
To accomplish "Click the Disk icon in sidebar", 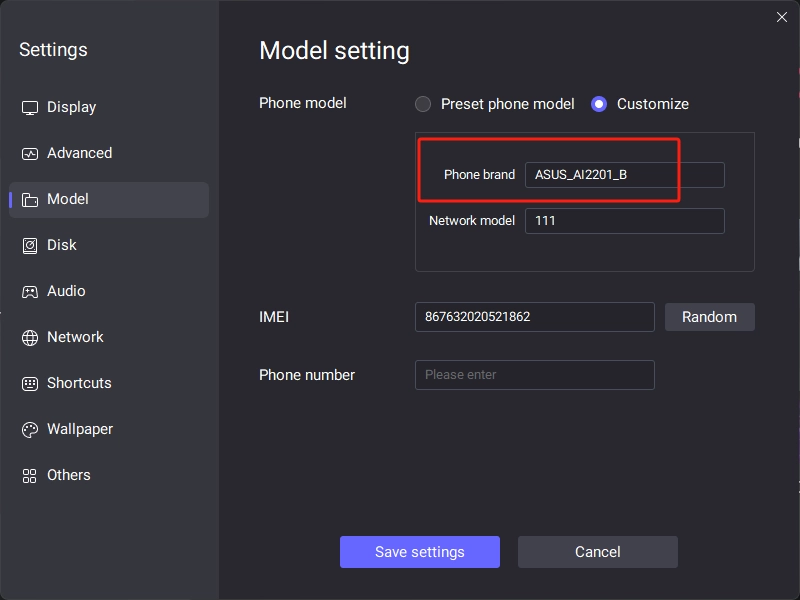I will pyautogui.click(x=30, y=245).
